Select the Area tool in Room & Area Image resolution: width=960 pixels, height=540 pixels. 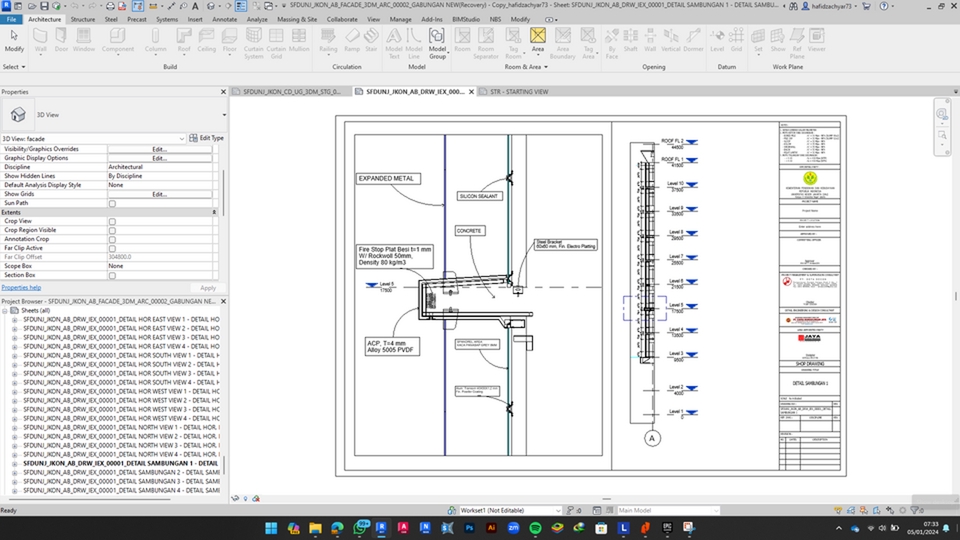(538, 40)
